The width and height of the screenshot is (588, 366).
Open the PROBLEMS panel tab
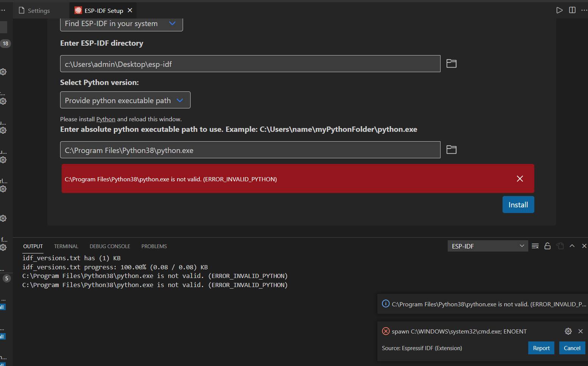tap(154, 246)
